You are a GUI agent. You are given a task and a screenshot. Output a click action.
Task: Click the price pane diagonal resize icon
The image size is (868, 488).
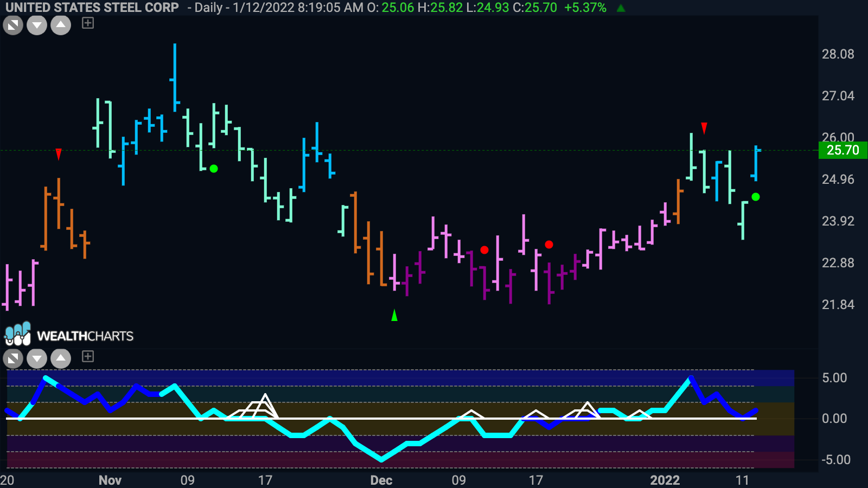pyautogui.click(x=13, y=25)
